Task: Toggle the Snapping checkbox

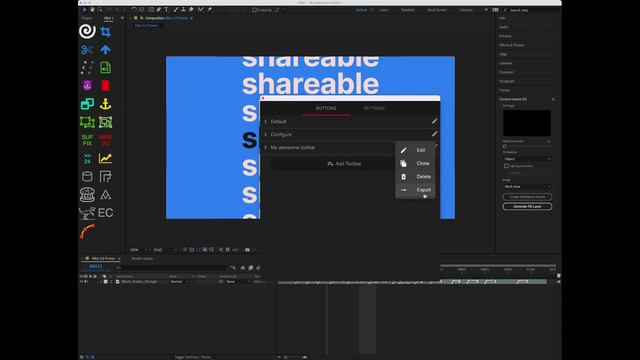Action: [255, 10]
